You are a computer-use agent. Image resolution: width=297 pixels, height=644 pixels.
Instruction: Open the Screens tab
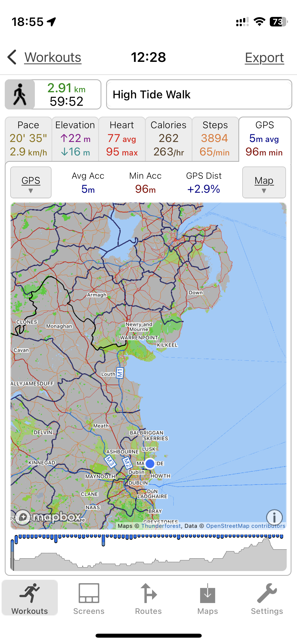click(89, 599)
